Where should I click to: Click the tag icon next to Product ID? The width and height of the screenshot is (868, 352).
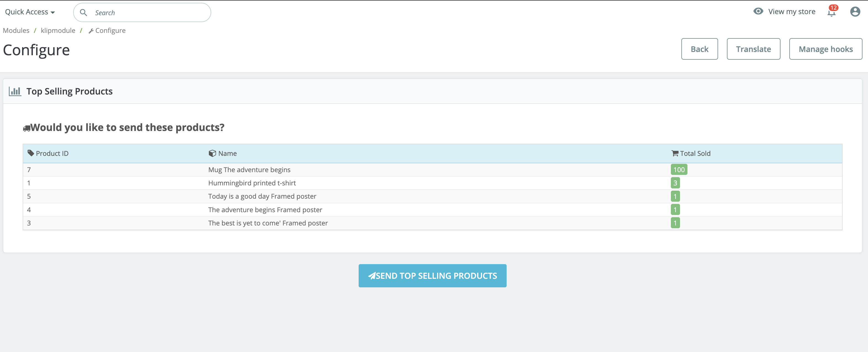(x=31, y=153)
